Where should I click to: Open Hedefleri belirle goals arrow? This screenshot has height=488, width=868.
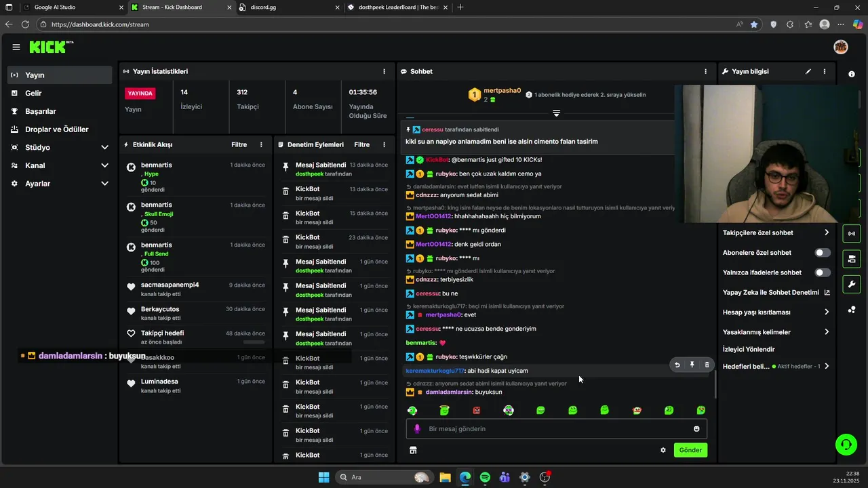coord(827,366)
